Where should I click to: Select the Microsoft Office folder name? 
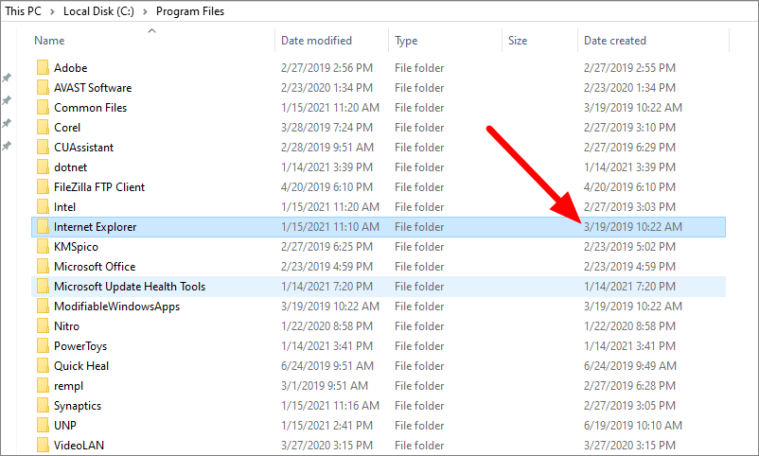pyautogui.click(x=94, y=266)
